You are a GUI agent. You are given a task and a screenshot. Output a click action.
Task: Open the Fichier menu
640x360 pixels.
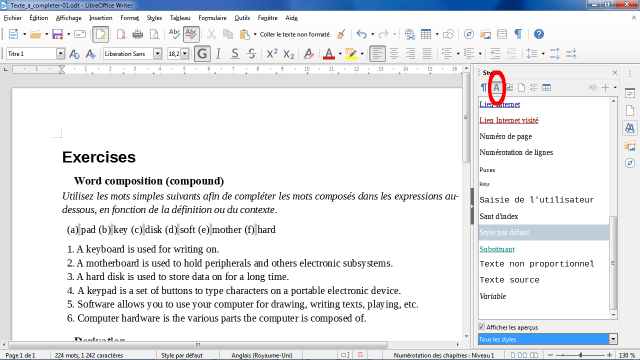[x=13, y=18]
